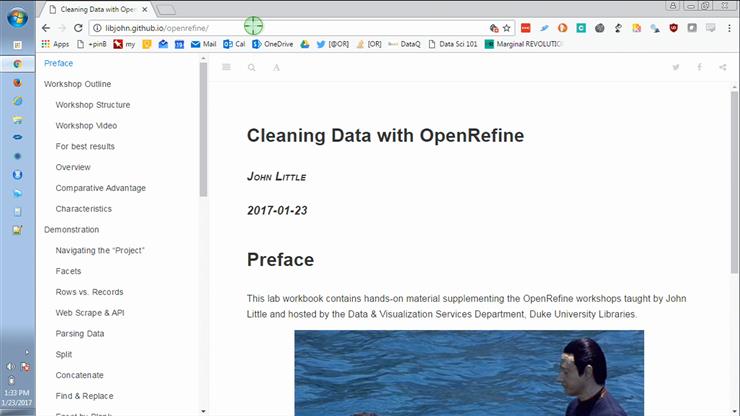740x416 pixels.
Task: Share the book on Twitter
Action: point(676,67)
